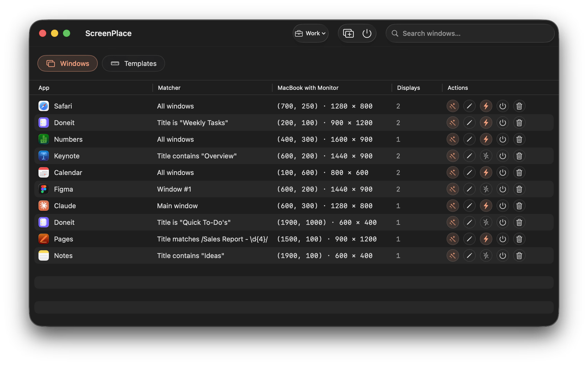Viewport: 588px width, 365px height.
Task: Click the App column header
Action: pyautogui.click(x=44, y=88)
